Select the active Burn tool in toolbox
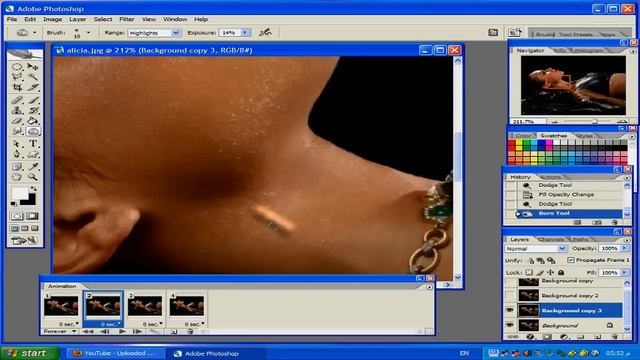Image resolution: width=640 pixels, height=360 pixels. tap(33, 131)
